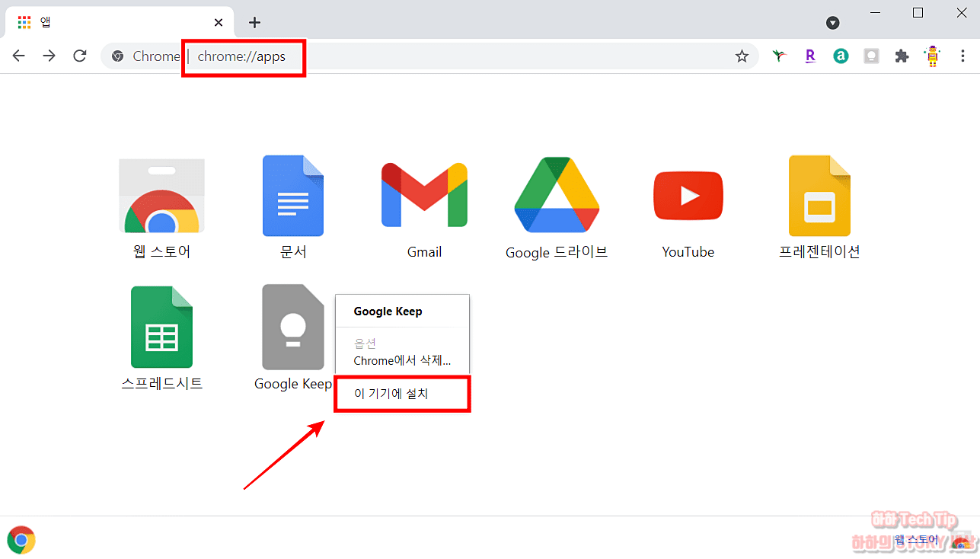Click the 스프레드시트 label text
The width and height of the screenshot is (980, 559).
click(x=162, y=383)
